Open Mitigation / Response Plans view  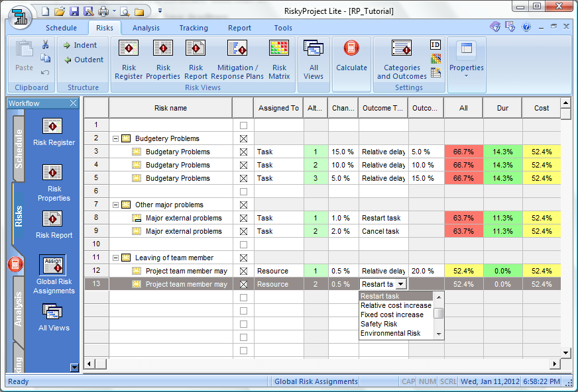click(237, 60)
